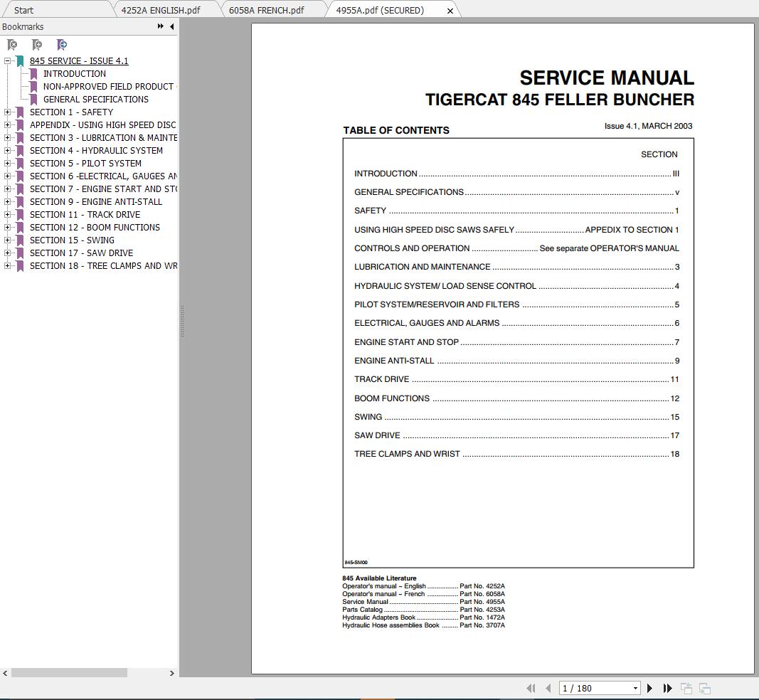Close the 4955A.pdf tab
The height and width of the screenshot is (700, 759).
450,11
